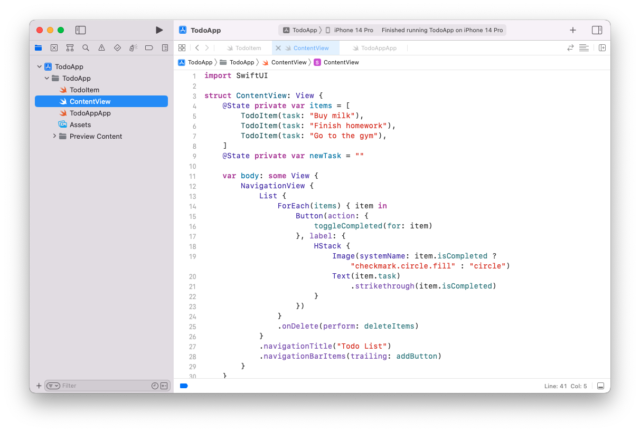Select TodoApp project in navigator
Screen dimensions: 640x432
(101, 67)
